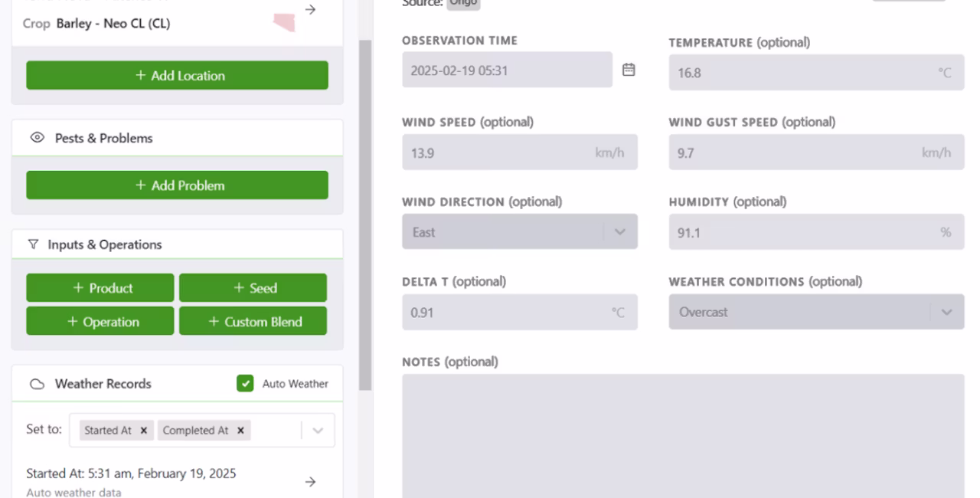Add a new Product input
980x498 pixels.
click(x=100, y=288)
